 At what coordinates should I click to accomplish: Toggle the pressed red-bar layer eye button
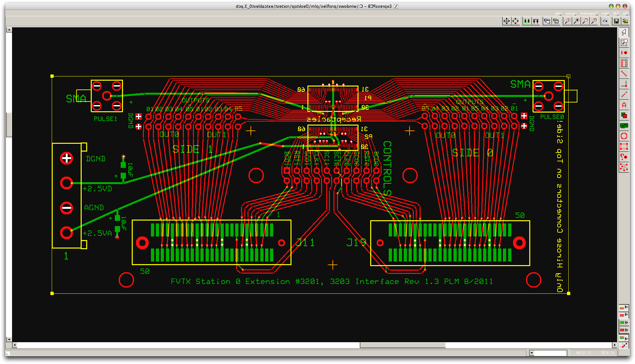[x=624, y=330]
